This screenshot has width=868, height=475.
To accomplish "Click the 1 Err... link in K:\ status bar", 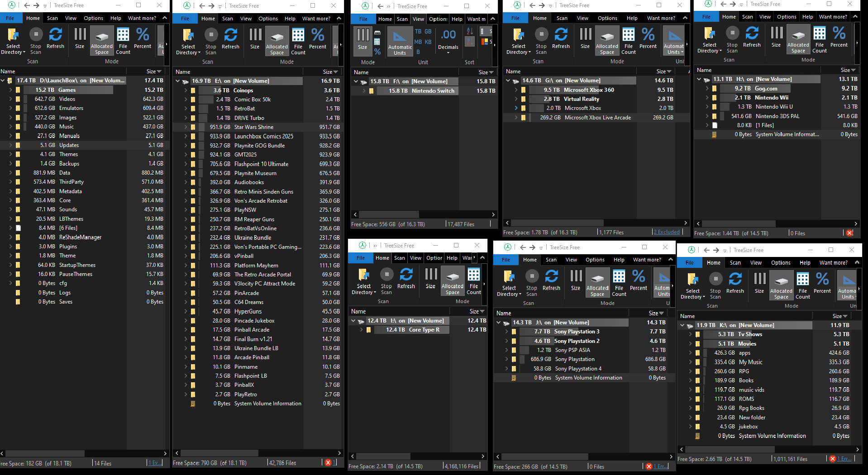I will pyautogui.click(x=844, y=459).
